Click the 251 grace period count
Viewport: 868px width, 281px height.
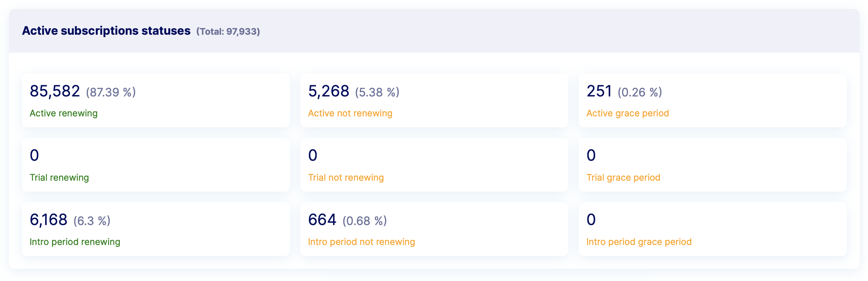click(599, 91)
